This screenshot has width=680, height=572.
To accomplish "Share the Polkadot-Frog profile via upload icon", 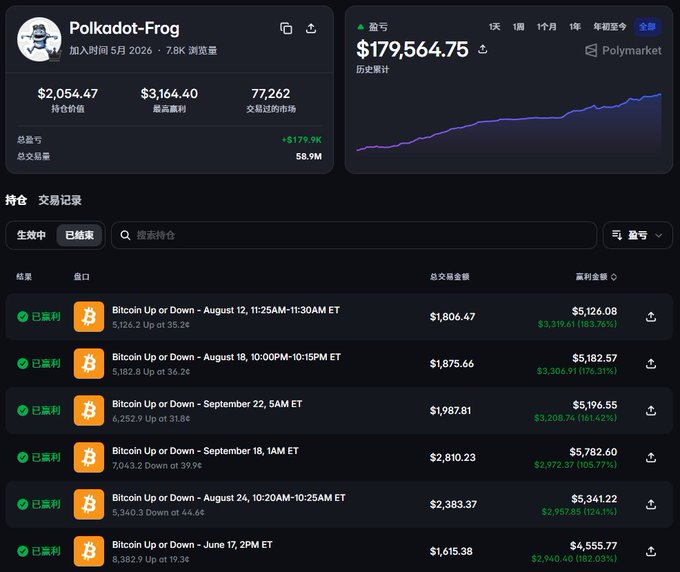I will [311, 29].
